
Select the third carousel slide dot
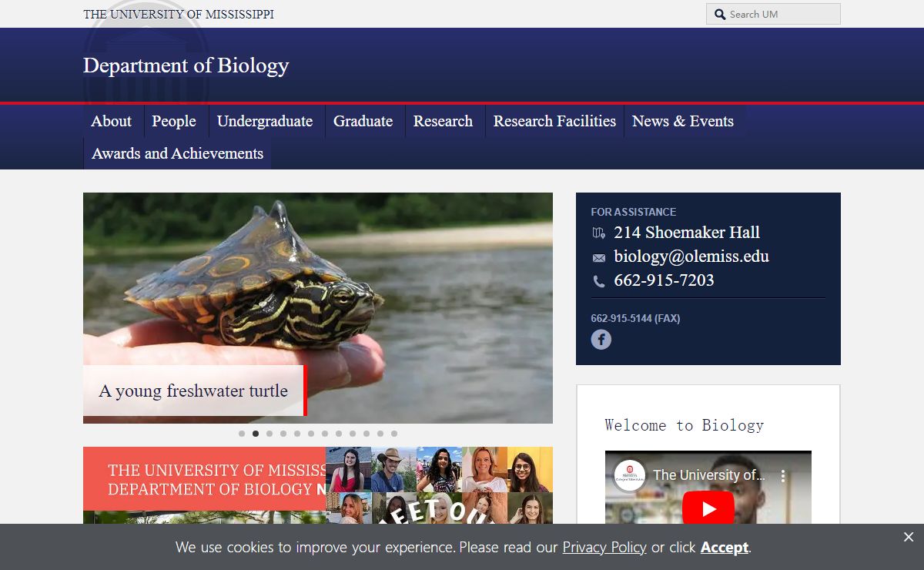click(x=269, y=434)
